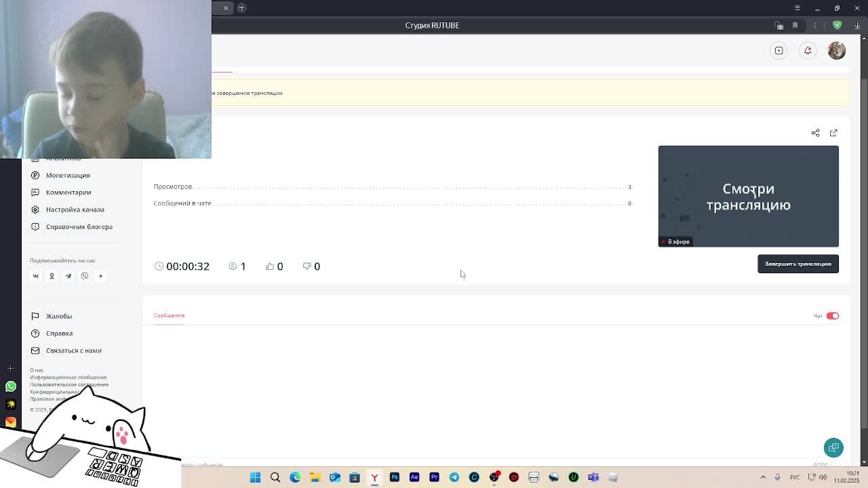Open the support chat floating button
868x488 pixels.
click(x=833, y=447)
